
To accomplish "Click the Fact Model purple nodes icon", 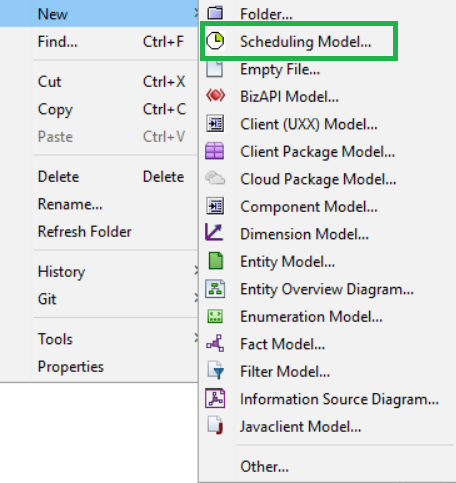I will pos(215,343).
